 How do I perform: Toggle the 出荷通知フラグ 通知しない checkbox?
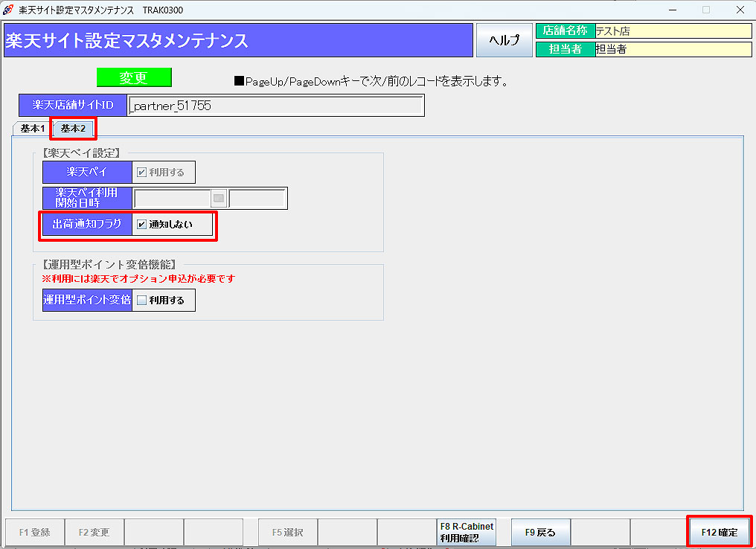tap(141, 224)
